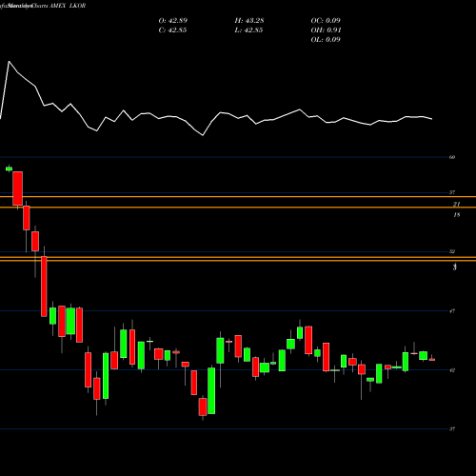The width and height of the screenshot is (476, 476).
Task: Click the 42 price axis label
Action: pos(452,370)
